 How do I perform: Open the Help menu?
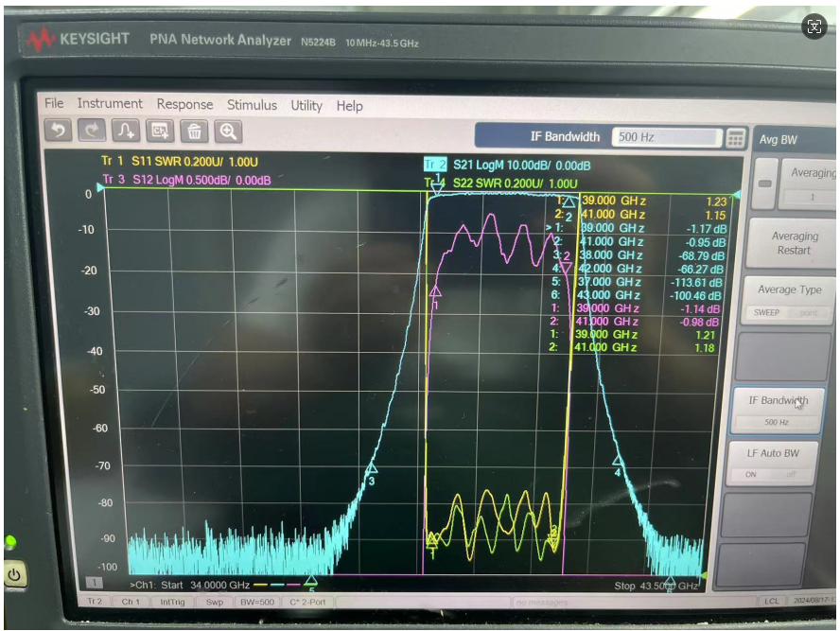[349, 106]
